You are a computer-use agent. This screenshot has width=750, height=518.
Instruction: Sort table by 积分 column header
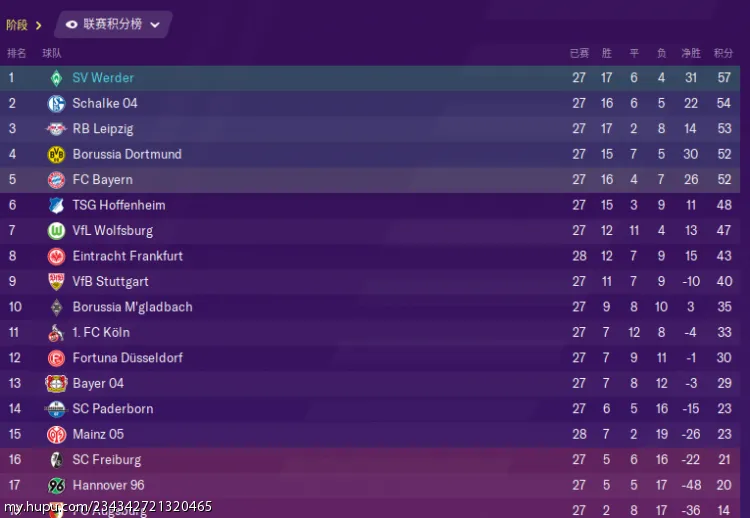coord(723,53)
